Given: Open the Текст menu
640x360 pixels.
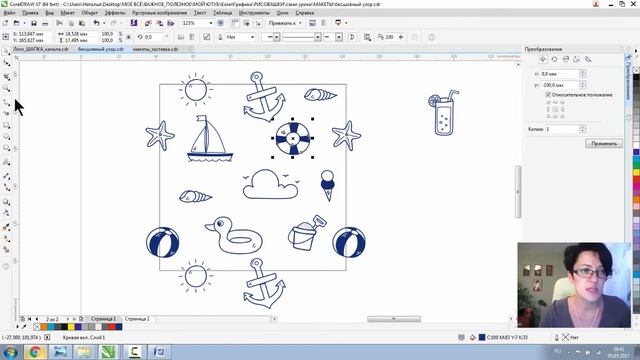Looking at the screenshot, I should (x=200, y=13).
